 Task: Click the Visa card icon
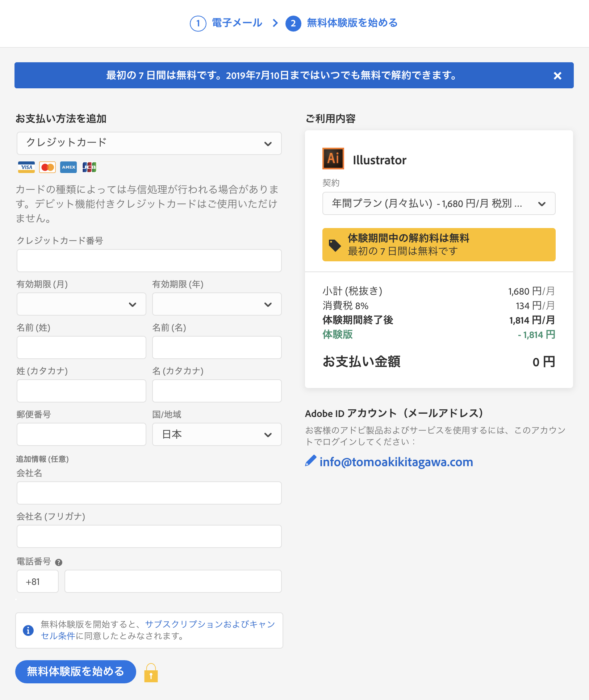click(26, 167)
